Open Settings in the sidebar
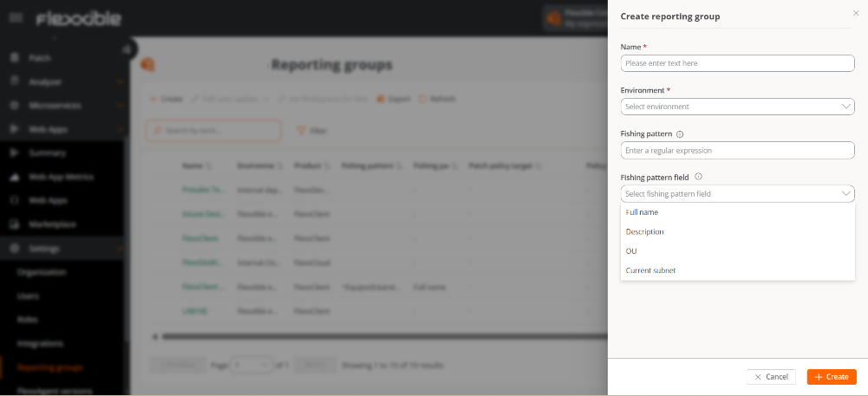 [x=45, y=249]
